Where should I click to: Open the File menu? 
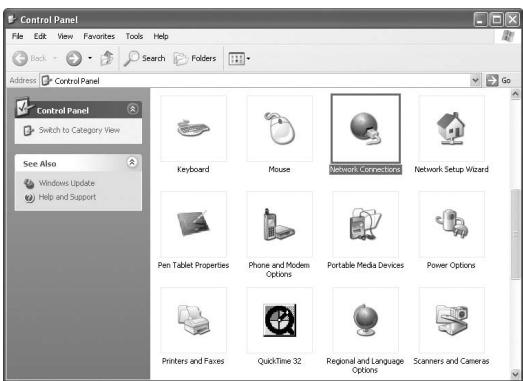17,36
